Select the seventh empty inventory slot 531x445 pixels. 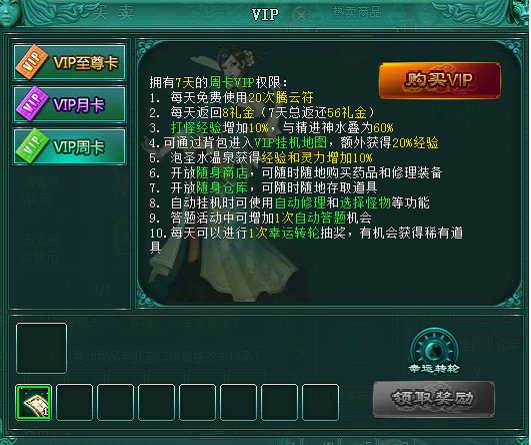pos(279,402)
